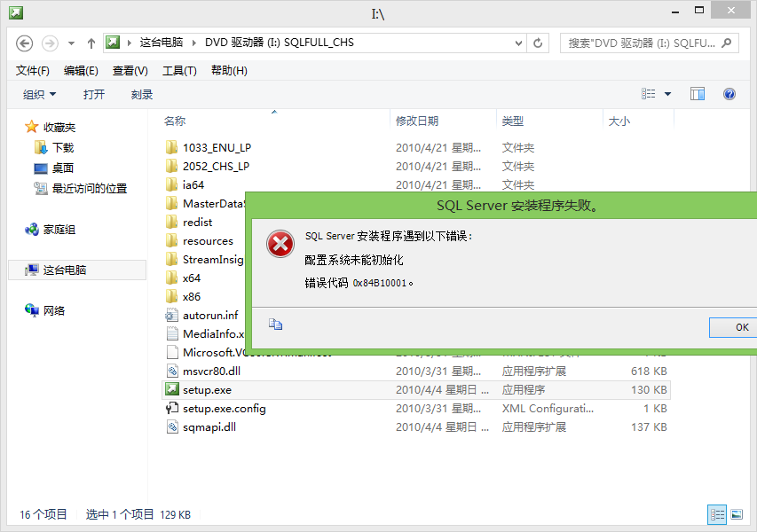Switch to details view in the status bar
Image resolution: width=757 pixels, height=532 pixels.
(x=717, y=514)
